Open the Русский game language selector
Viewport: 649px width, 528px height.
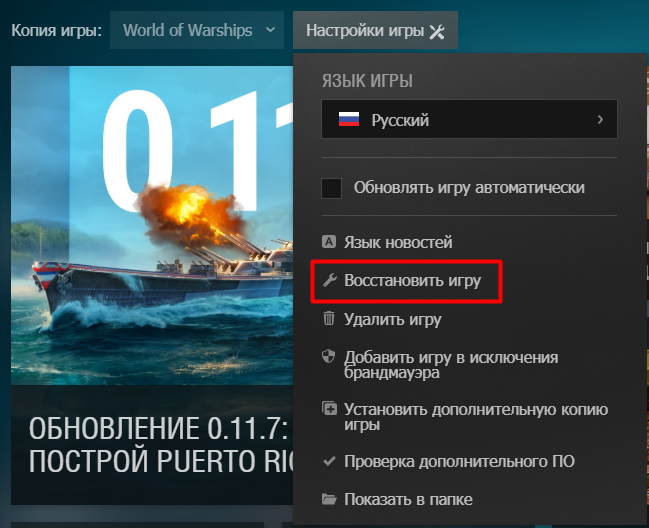tap(469, 119)
